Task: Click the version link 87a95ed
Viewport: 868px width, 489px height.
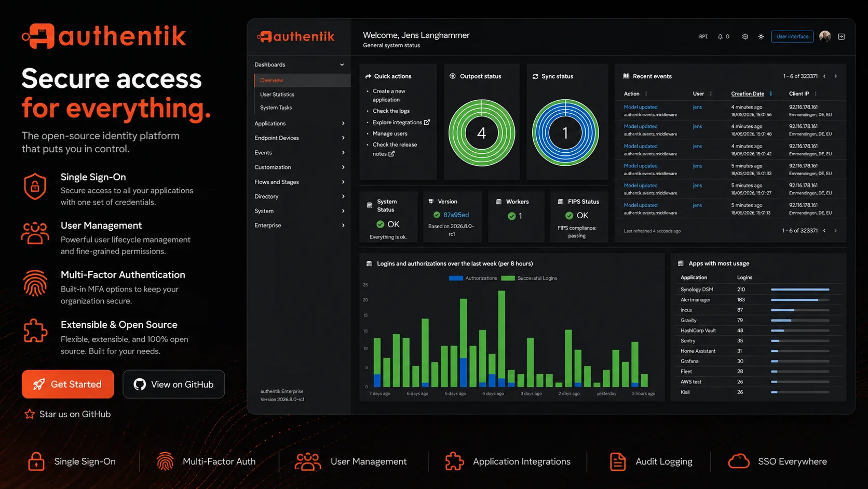Action: coord(456,215)
